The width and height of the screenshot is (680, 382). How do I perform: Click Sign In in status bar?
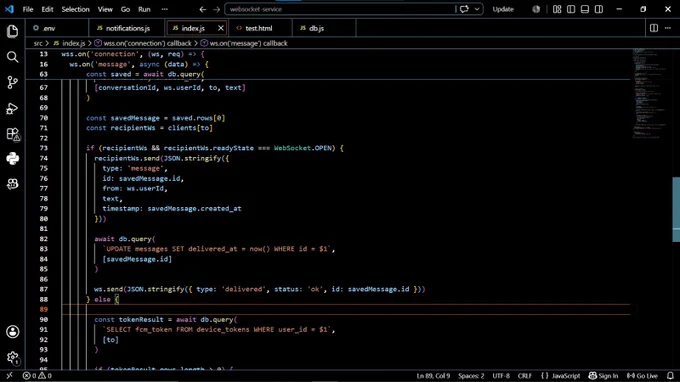tap(603, 376)
